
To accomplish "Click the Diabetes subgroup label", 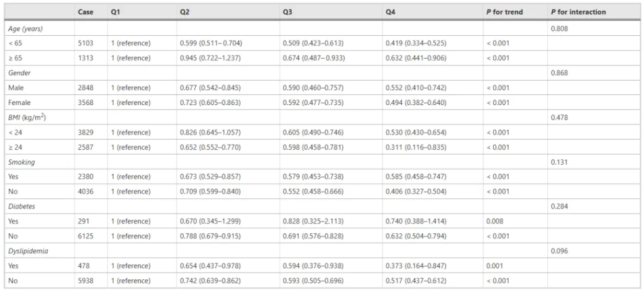I will click(x=21, y=206).
